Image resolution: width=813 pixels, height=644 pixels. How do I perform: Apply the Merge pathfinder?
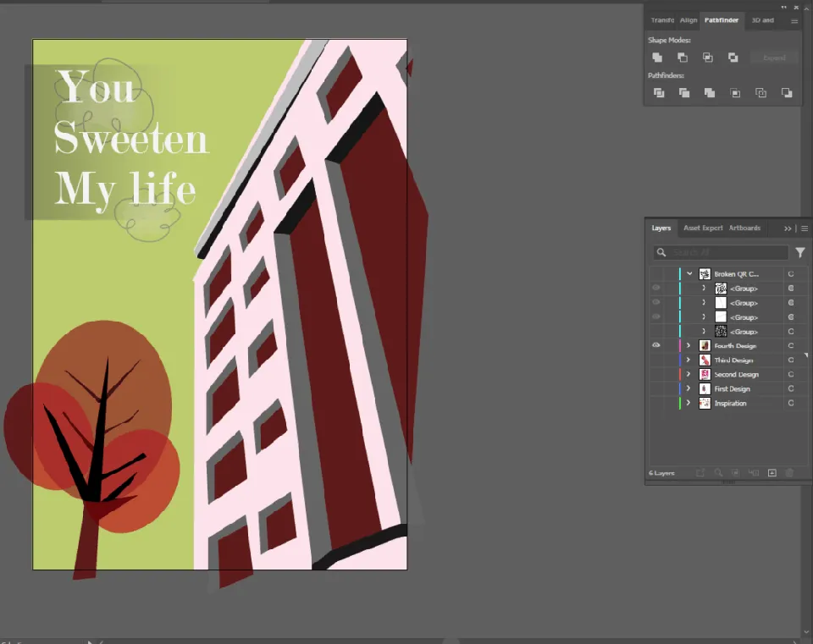click(x=710, y=93)
